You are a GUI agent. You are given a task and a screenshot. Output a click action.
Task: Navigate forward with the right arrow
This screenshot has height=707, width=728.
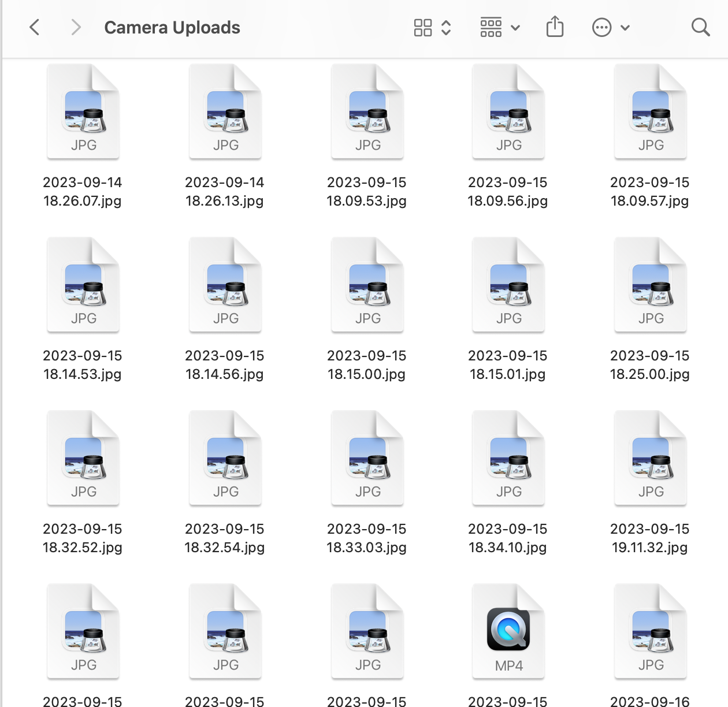tap(75, 27)
